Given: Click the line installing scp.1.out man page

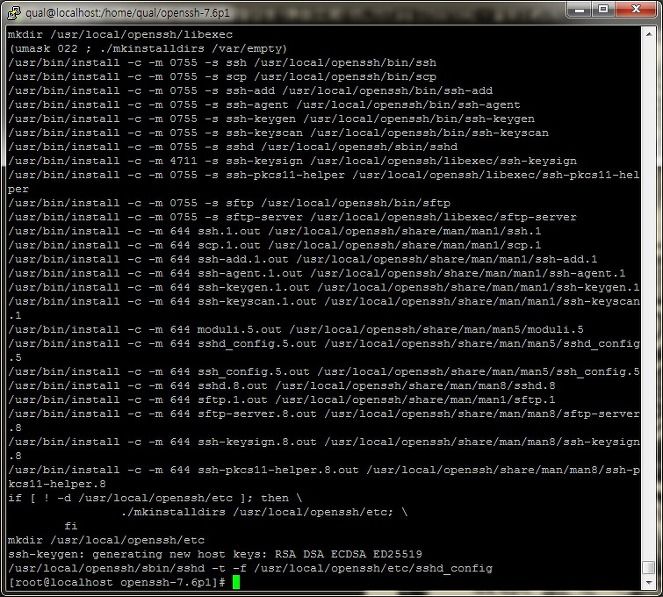Looking at the screenshot, I should [x=274, y=245].
